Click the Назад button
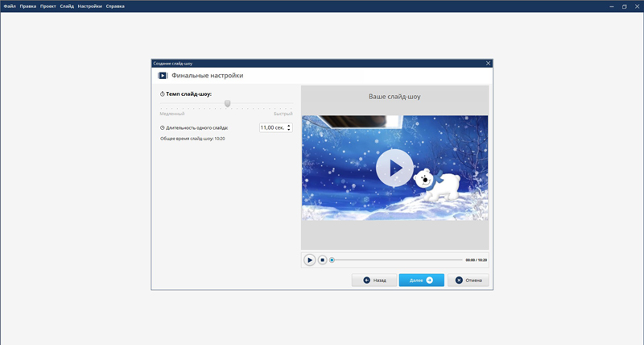This screenshot has height=345, width=644. [374, 281]
